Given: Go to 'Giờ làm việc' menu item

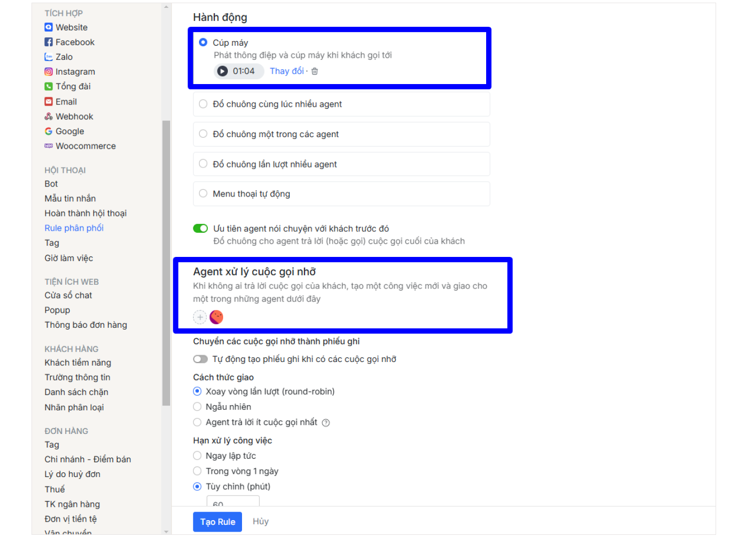Looking at the screenshot, I should coord(69,258).
